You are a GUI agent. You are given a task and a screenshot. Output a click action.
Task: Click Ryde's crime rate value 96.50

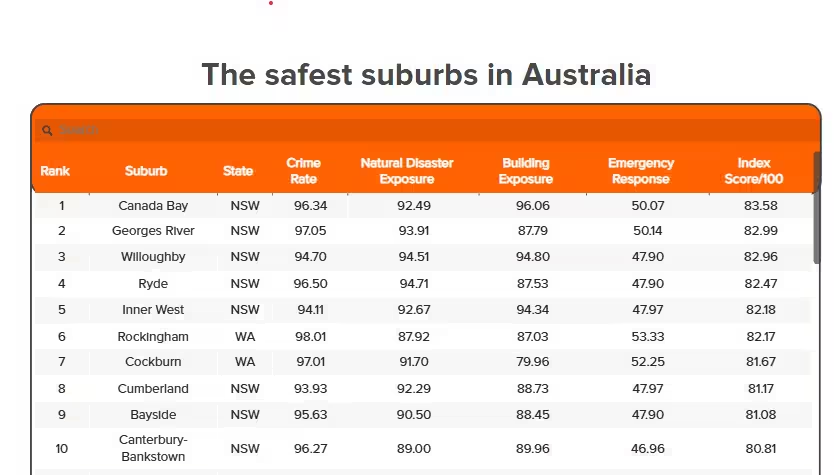point(311,284)
